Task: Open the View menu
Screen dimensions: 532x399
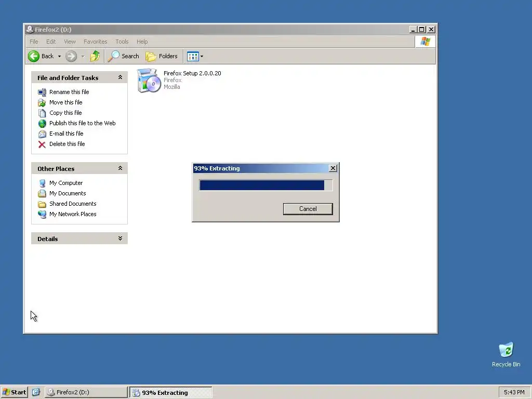Action: 70,42
